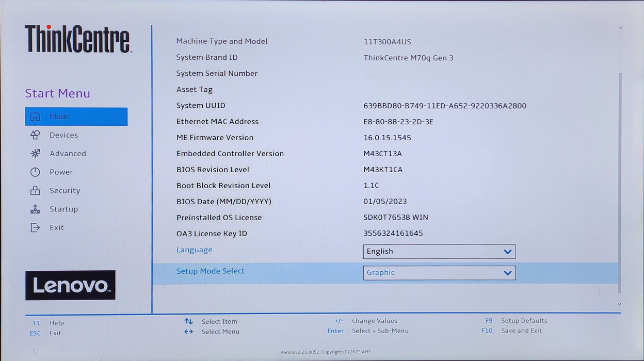This screenshot has height=361, width=644.
Task: Click the scrollbar up arrow
Action: coord(620,28)
